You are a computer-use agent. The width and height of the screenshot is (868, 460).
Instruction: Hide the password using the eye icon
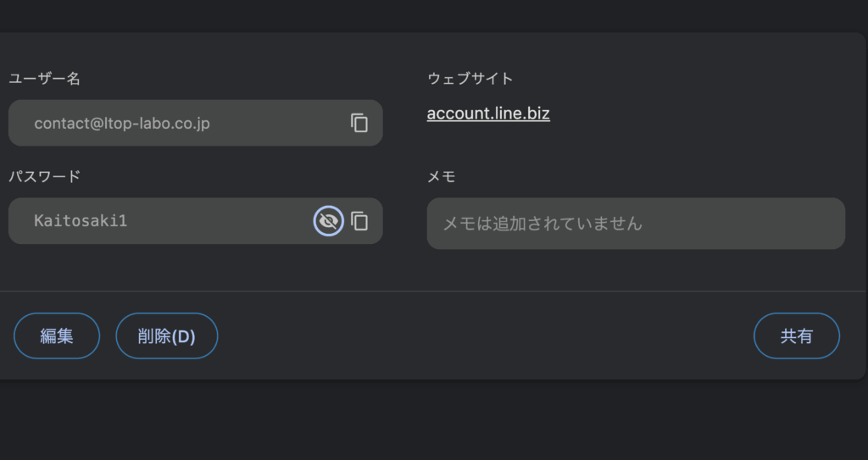(x=328, y=221)
